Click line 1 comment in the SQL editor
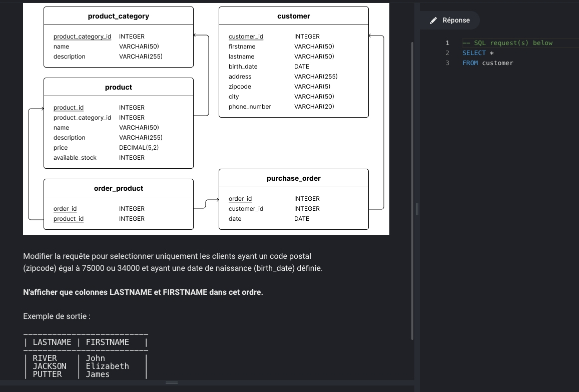Image resolution: width=579 pixels, height=392 pixels. point(507,43)
